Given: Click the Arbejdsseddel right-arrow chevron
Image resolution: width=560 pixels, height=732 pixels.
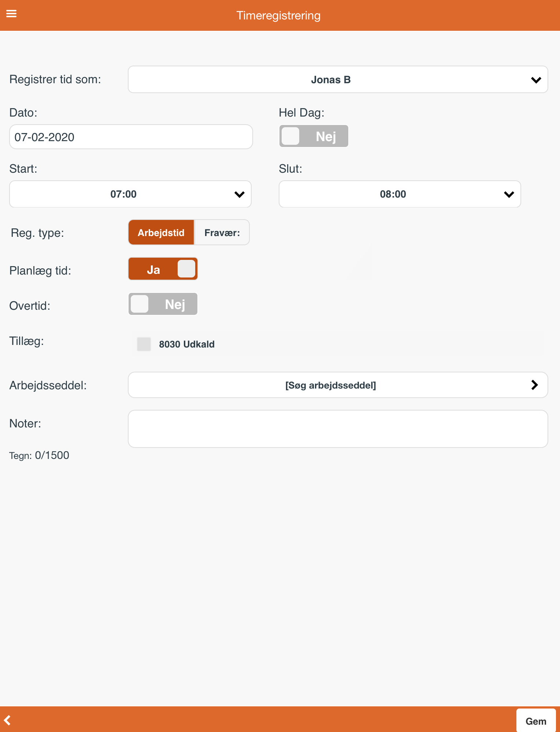Looking at the screenshot, I should click(x=534, y=385).
